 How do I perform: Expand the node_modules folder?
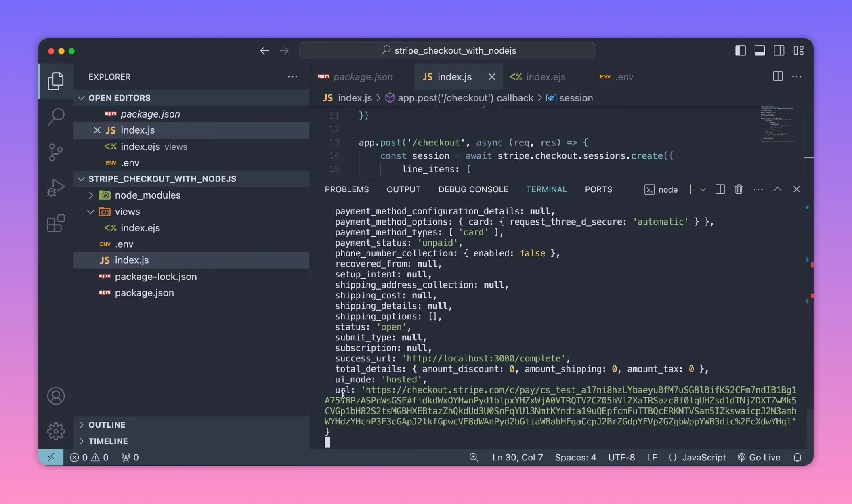pos(91,195)
